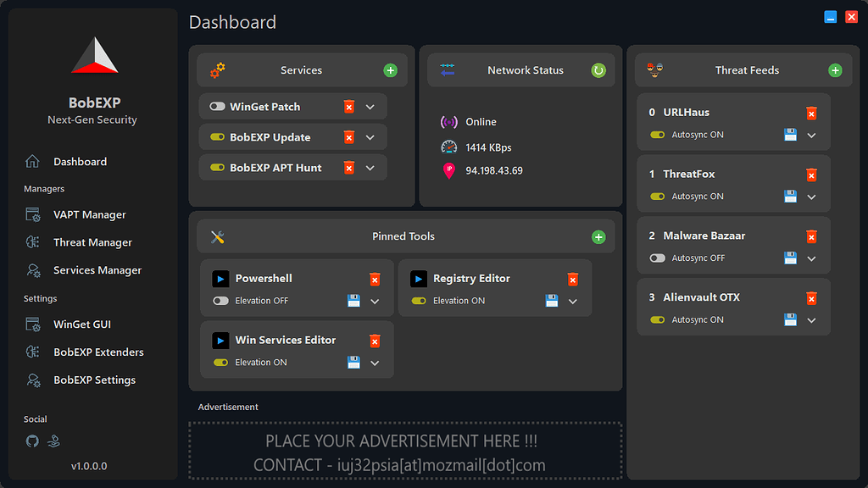Add a new service with green plus button

[390, 70]
